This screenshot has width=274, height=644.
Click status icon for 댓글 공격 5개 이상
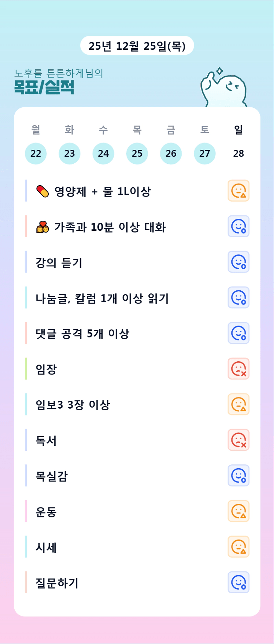[238, 333]
